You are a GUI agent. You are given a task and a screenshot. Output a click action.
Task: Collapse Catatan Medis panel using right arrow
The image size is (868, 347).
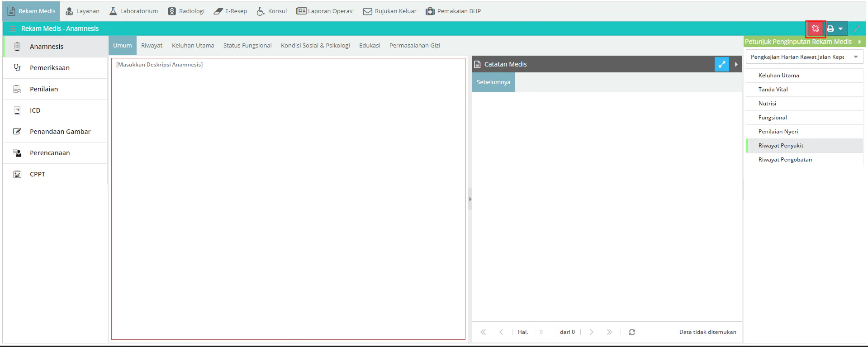click(736, 64)
